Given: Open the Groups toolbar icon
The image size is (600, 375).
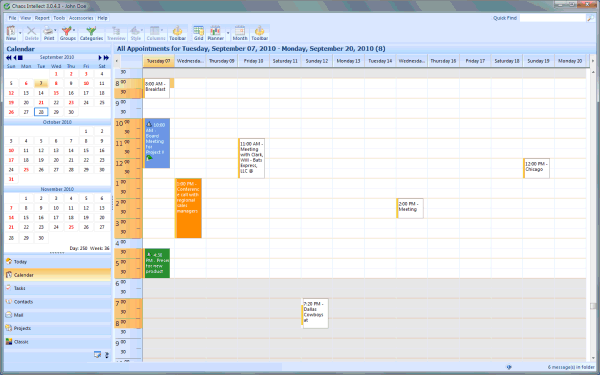Looking at the screenshot, I should (x=67, y=33).
